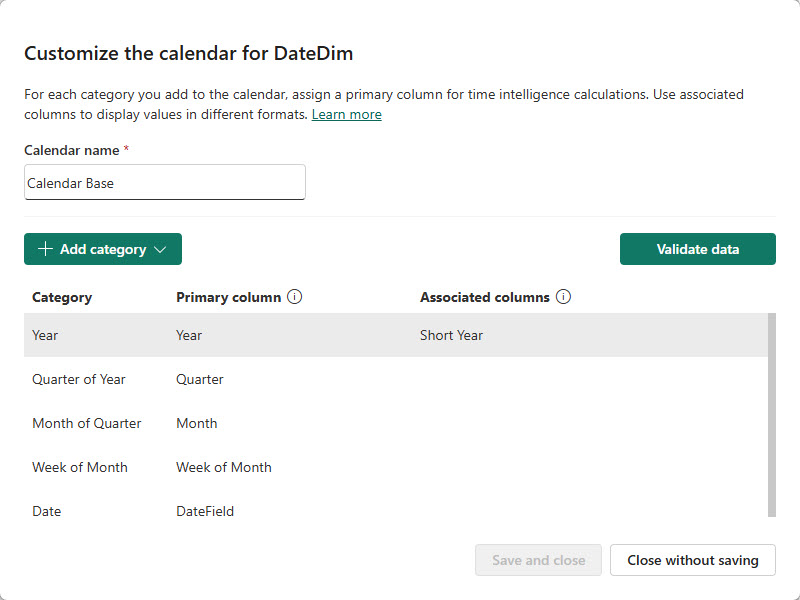Click the DateField primary column value

[205, 511]
